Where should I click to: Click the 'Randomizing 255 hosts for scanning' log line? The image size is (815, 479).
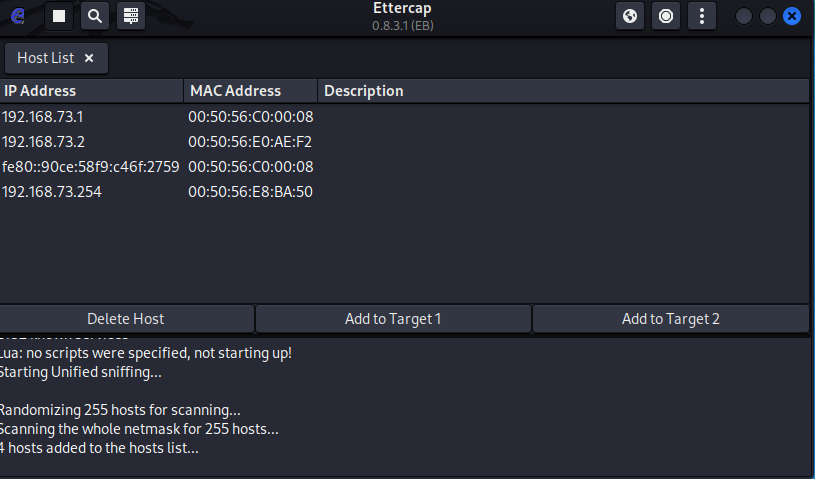pos(120,410)
